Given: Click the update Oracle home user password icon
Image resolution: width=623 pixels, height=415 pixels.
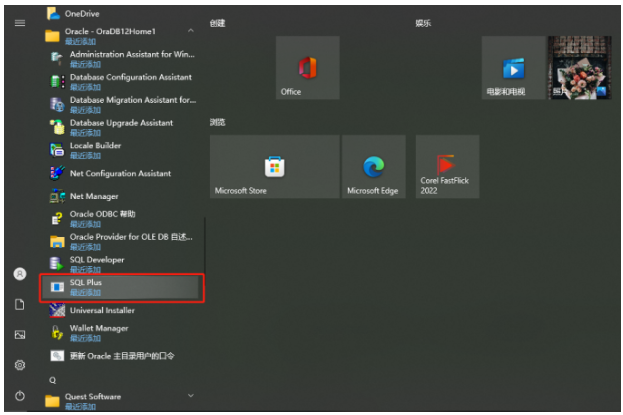Looking at the screenshot, I should [x=57, y=355].
